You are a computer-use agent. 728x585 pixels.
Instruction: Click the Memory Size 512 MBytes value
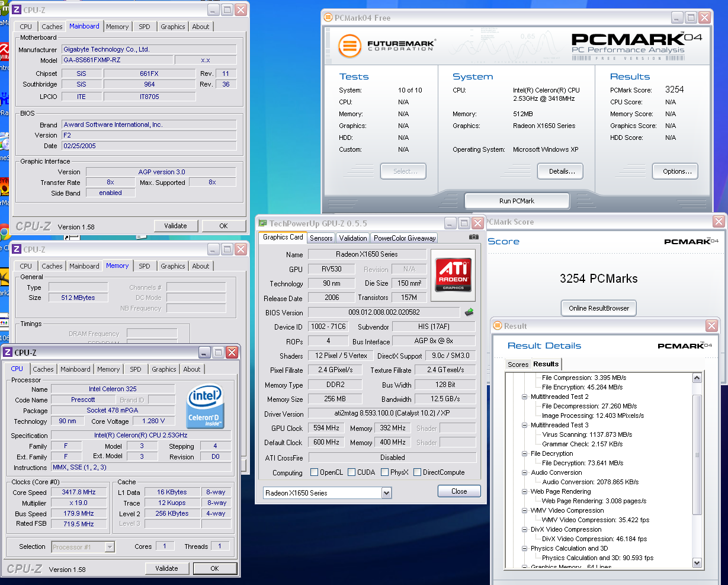tap(78, 298)
